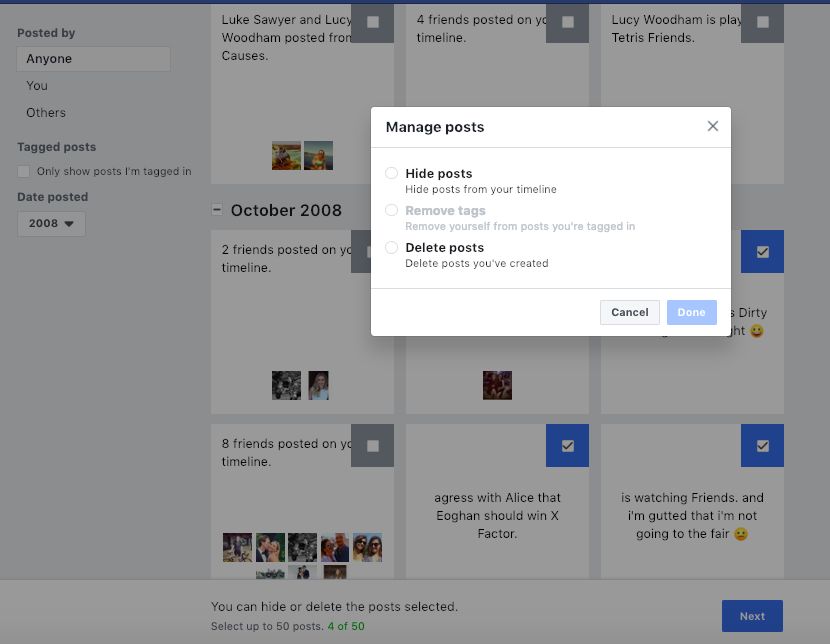830x644 pixels.
Task: Open second photo in Causes post
Action: coord(318,156)
